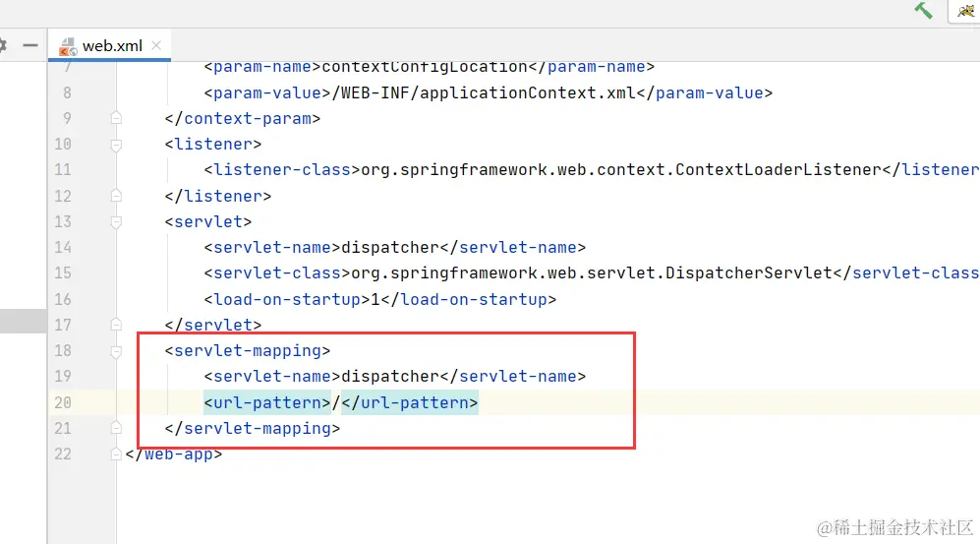The height and width of the screenshot is (544, 980).
Task: Select the web.xml editor tab
Action: tap(109, 45)
